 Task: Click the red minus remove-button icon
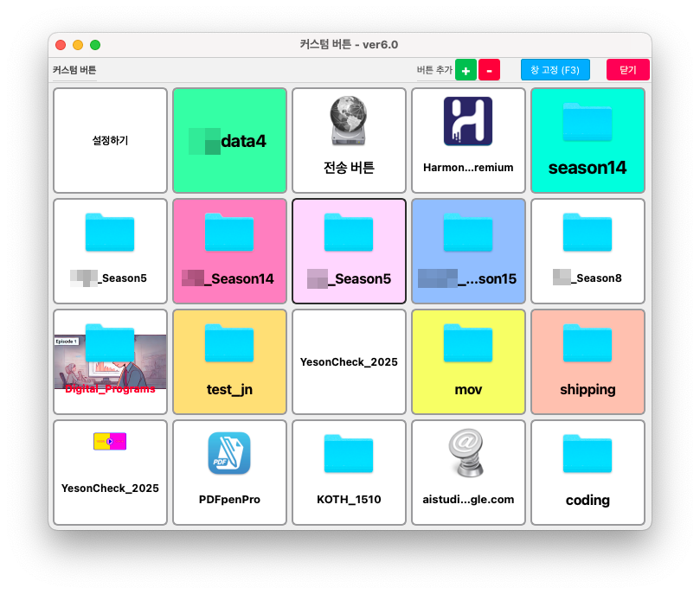pos(489,70)
